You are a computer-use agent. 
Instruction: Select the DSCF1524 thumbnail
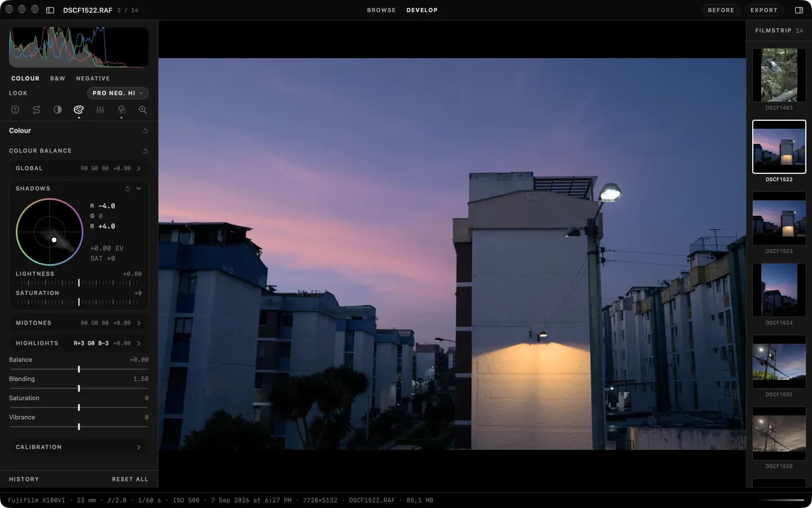pyautogui.click(x=779, y=290)
